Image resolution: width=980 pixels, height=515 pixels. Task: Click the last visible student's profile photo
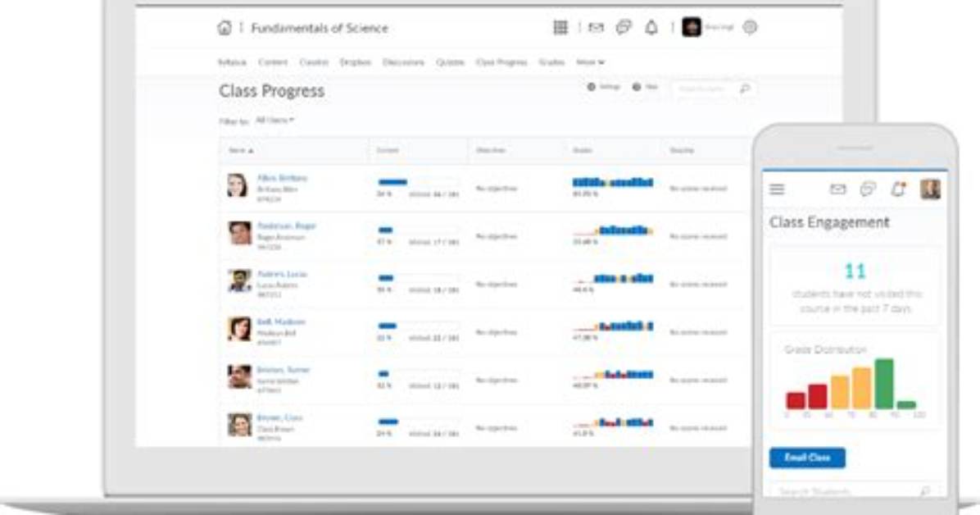[239, 425]
